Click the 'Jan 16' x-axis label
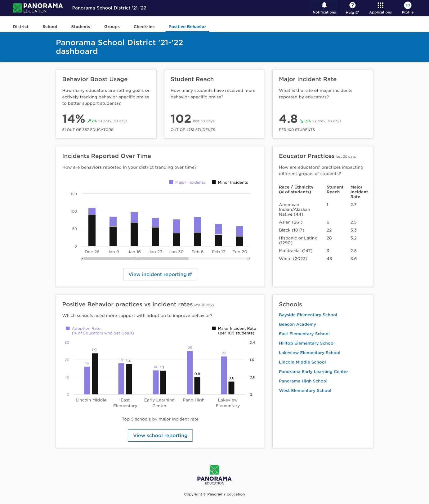The height and width of the screenshot is (504, 429). tap(134, 252)
